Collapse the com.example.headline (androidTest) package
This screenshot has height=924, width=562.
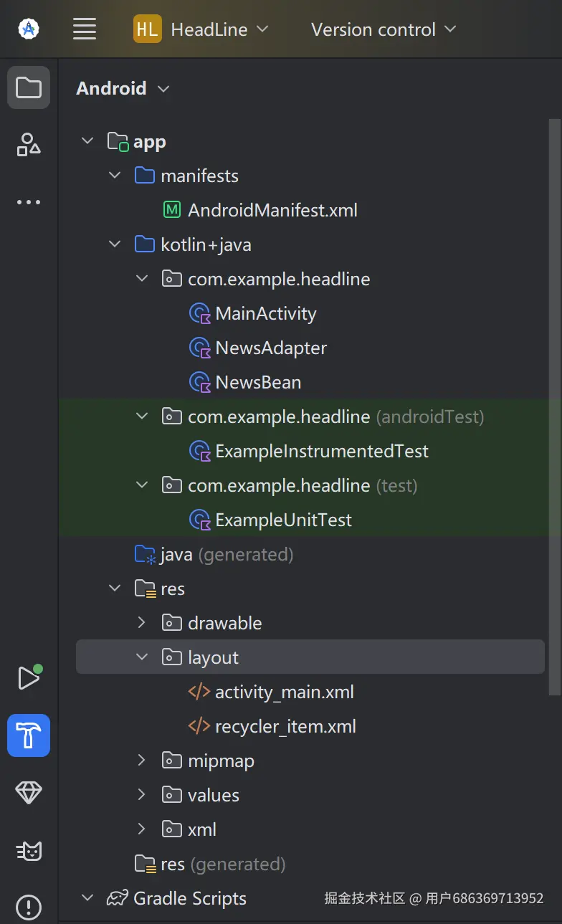(142, 416)
